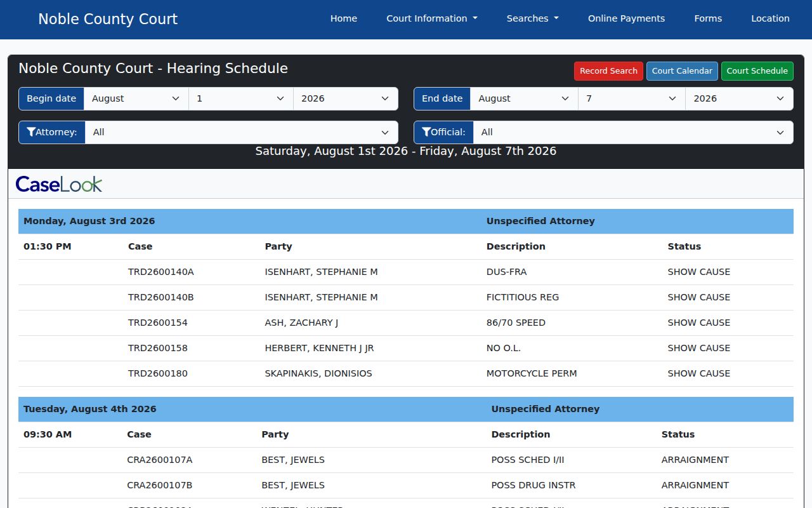Select case TRD2600140A

pos(161,272)
